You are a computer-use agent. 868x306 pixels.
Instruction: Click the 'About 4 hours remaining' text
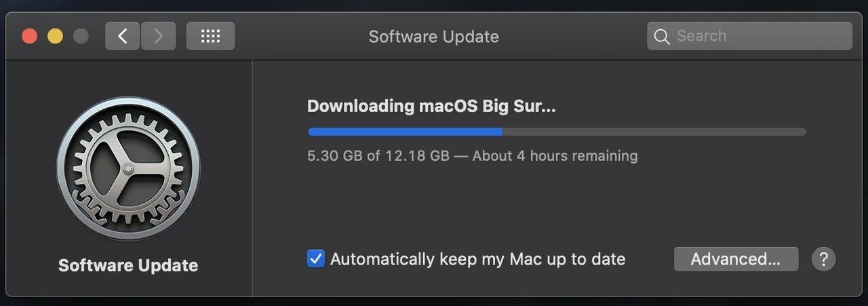coord(555,155)
